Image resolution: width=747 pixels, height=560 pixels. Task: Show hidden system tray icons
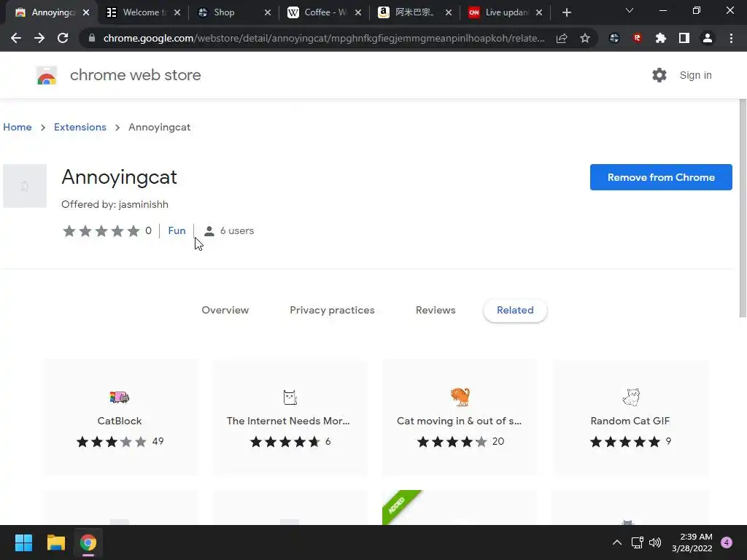tap(617, 542)
